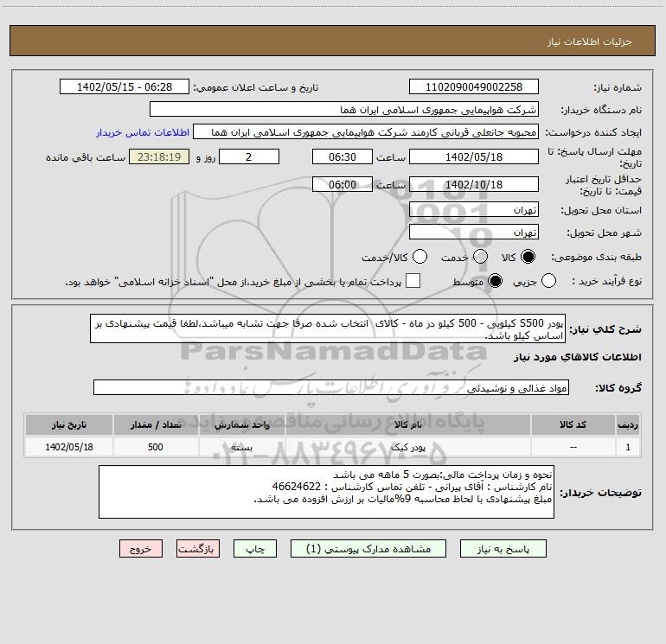Toggle the اسناد خزانه اسلامی payment checkbox
The height and width of the screenshot is (644, 666).
[x=413, y=281]
